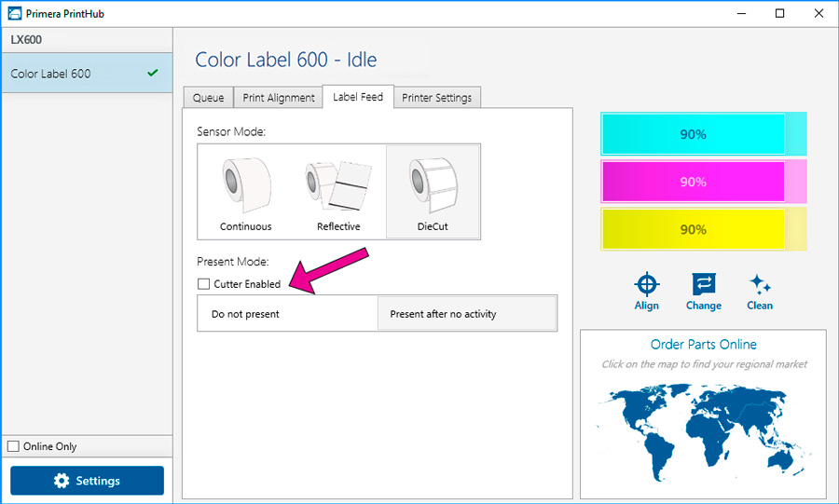Click the yellow ink level bar
The height and width of the screenshot is (504, 839).
(703, 229)
